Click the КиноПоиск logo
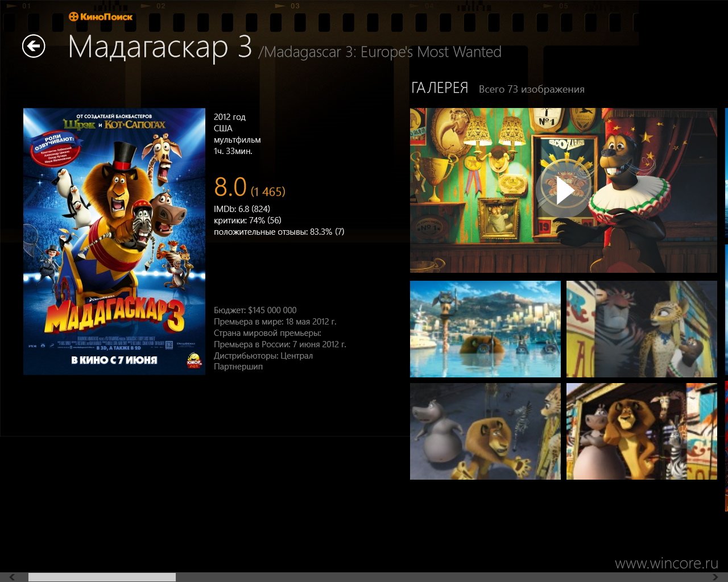 (x=101, y=16)
